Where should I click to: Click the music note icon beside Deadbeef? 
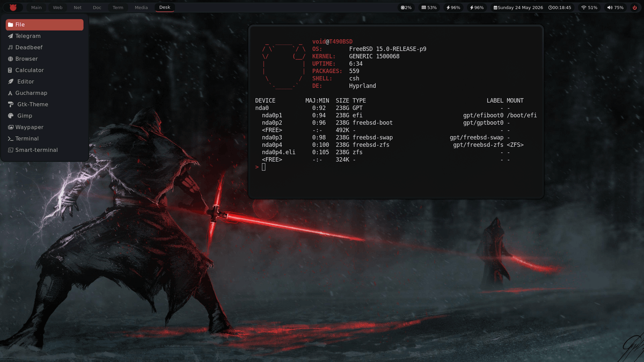(x=10, y=47)
